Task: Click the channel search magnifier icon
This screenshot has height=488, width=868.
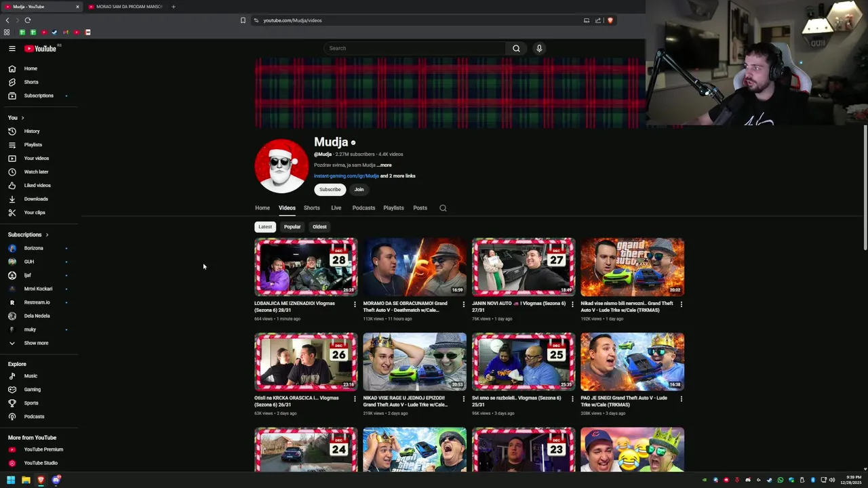Action: coord(443,208)
